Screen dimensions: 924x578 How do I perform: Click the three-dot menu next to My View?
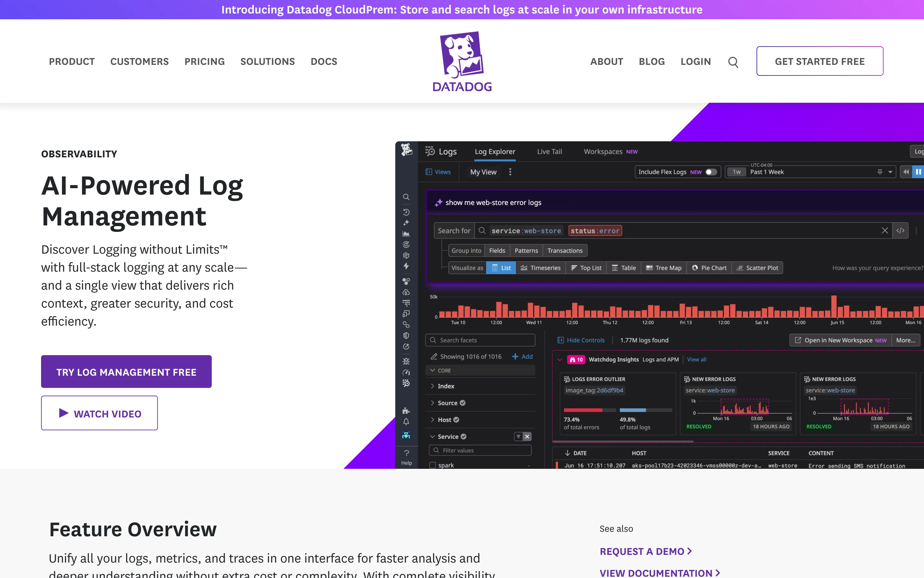(x=510, y=172)
